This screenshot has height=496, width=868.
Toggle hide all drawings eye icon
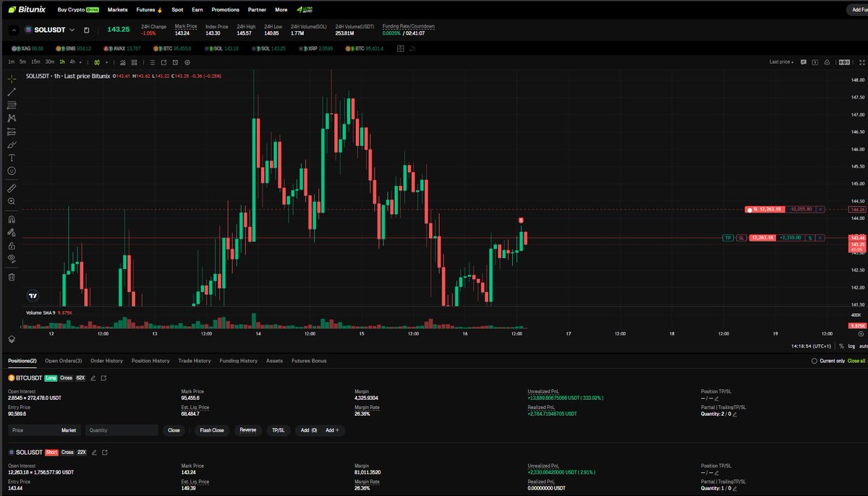click(x=12, y=258)
